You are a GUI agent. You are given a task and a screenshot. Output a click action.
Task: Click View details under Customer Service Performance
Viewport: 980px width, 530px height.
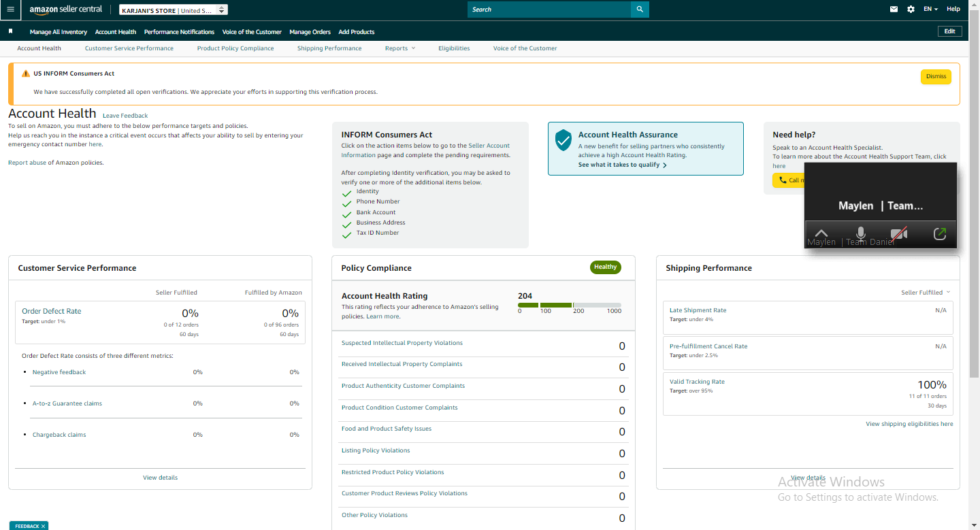pos(160,478)
